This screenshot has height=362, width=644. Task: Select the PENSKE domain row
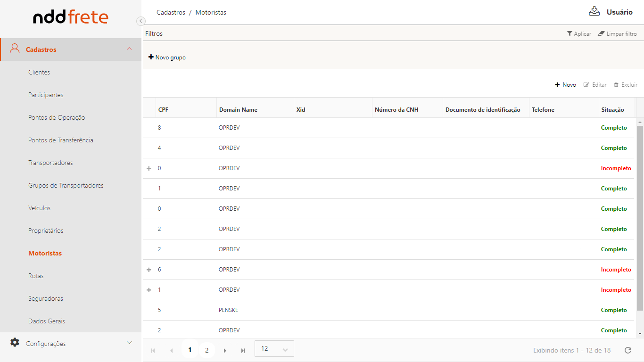coord(228,310)
